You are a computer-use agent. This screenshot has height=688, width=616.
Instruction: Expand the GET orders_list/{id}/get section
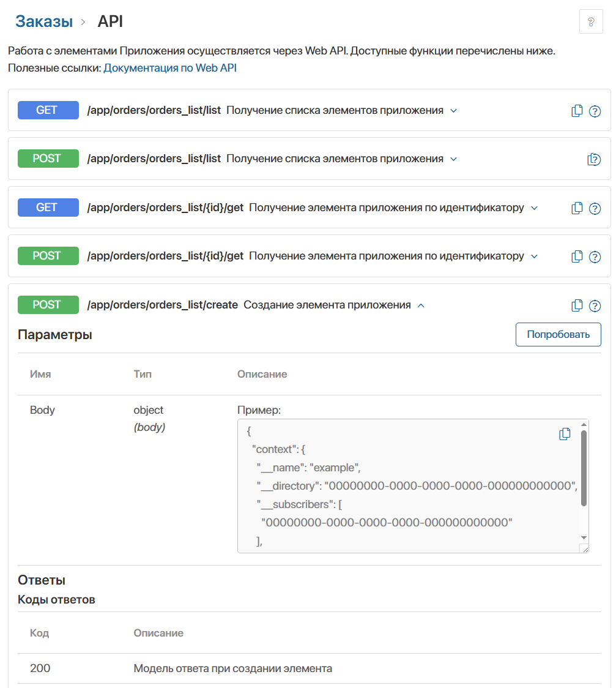535,208
